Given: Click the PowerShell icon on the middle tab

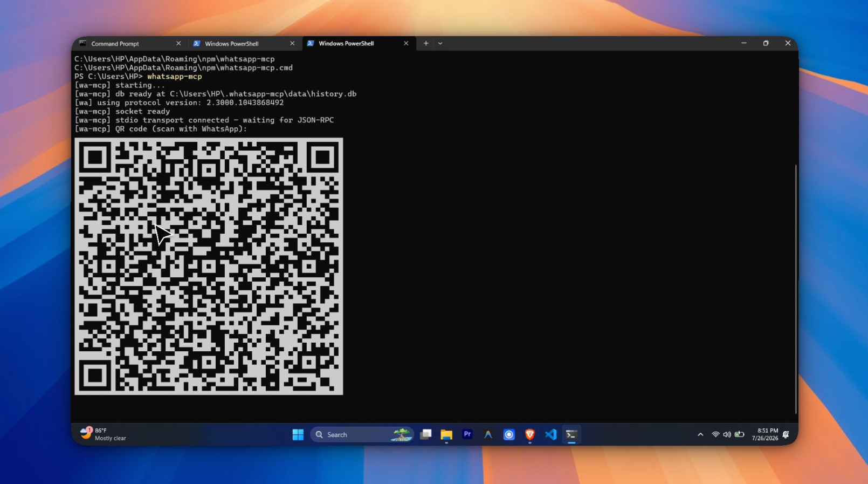Looking at the screenshot, I should click(197, 44).
